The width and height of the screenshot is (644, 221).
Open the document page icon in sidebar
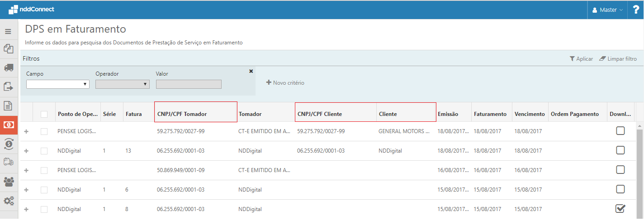(8, 106)
